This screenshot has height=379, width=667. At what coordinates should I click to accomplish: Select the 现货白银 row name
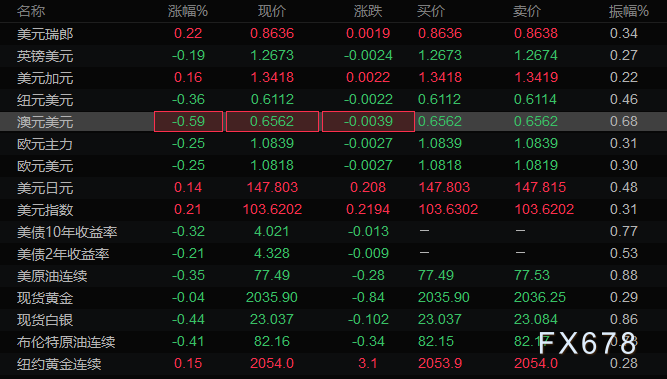pos(45,320)
